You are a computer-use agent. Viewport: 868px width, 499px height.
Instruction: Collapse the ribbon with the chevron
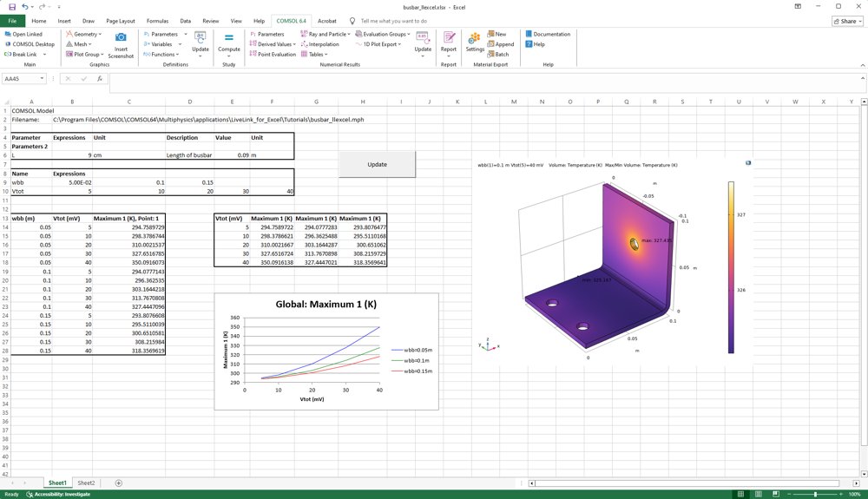(x=863, y=65)
